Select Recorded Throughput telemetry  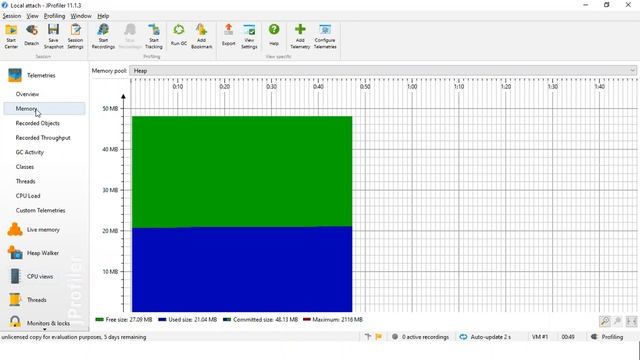(x=43, y=138)
